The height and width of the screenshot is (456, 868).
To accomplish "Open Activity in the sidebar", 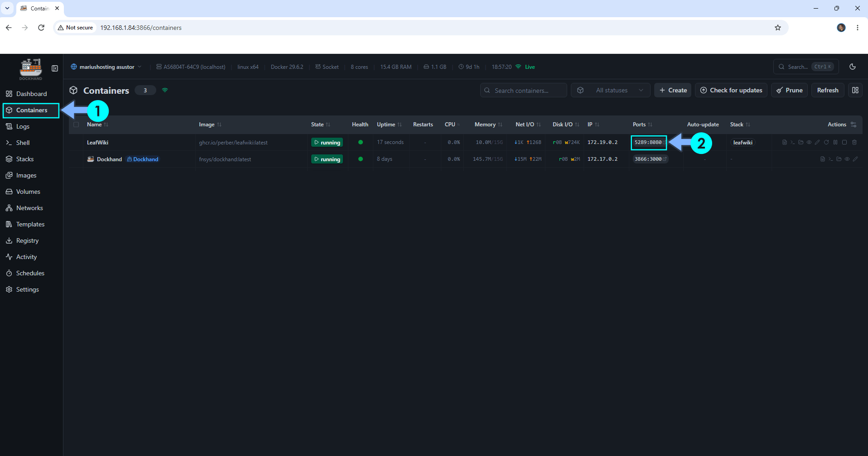I will (31, 257).
